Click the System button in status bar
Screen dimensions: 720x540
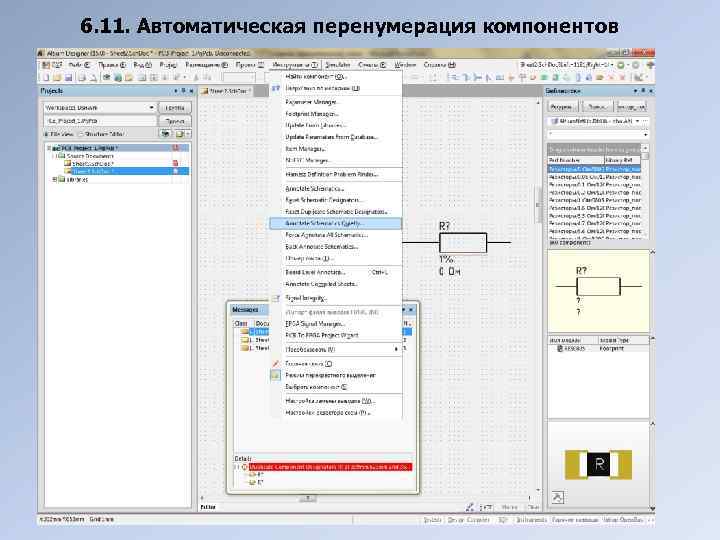tap(433, 520)
